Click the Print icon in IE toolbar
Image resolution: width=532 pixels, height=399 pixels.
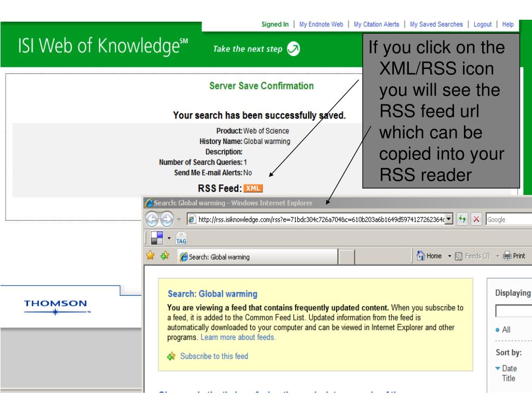tap(507, 256)
